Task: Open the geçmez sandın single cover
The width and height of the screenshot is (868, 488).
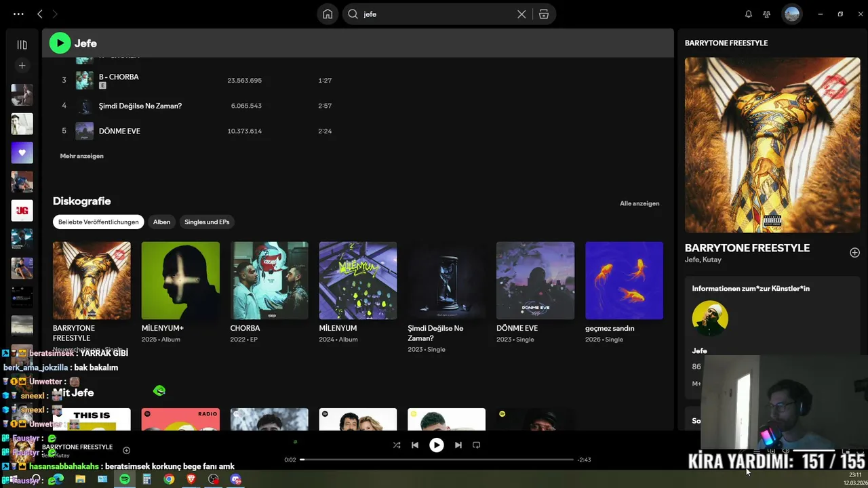Action: pos(625,281)
